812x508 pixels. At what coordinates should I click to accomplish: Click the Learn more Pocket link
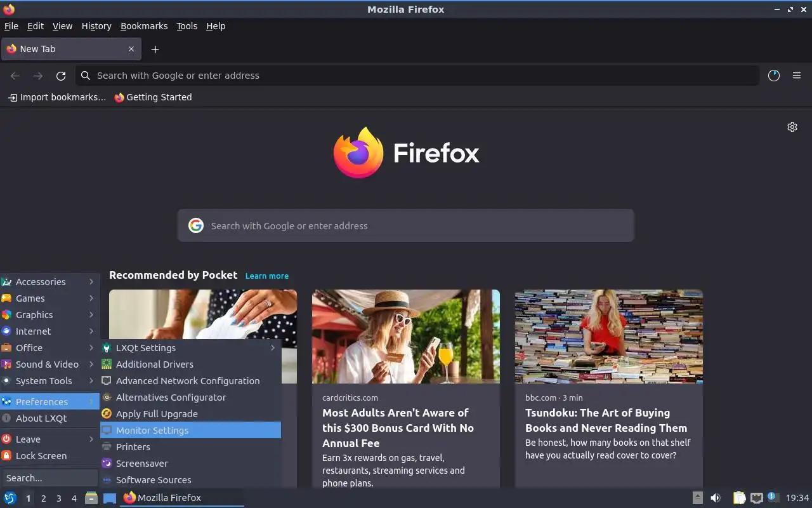267,276
